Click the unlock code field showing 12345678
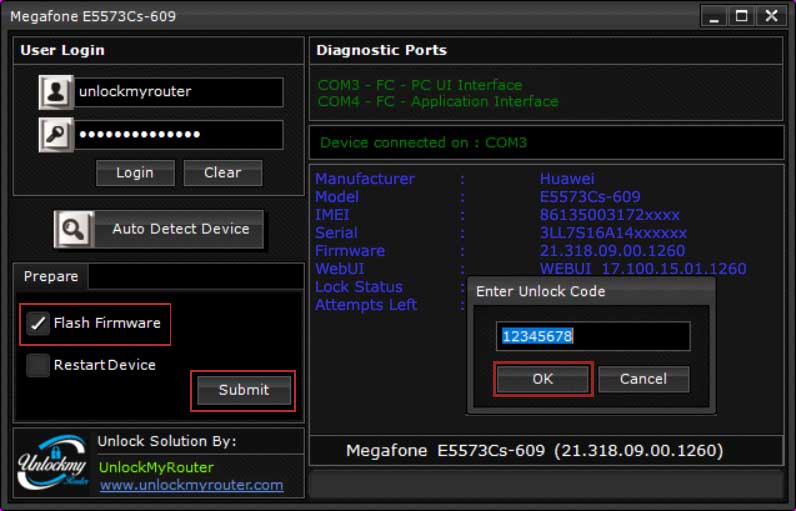The image size is (796, 511). click(593, 336)
